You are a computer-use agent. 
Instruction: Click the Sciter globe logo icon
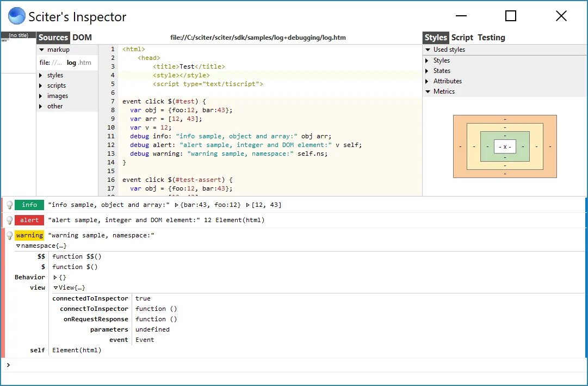(17, 16)
